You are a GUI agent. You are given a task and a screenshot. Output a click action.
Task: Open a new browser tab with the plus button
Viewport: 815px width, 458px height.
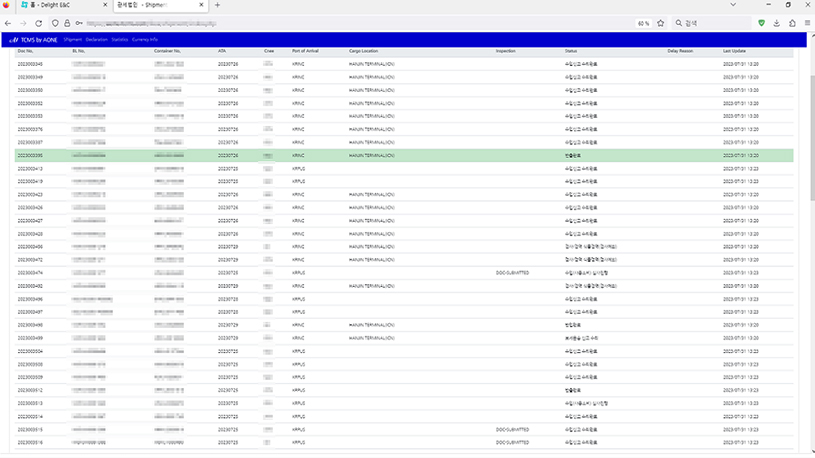pos(218,5)
